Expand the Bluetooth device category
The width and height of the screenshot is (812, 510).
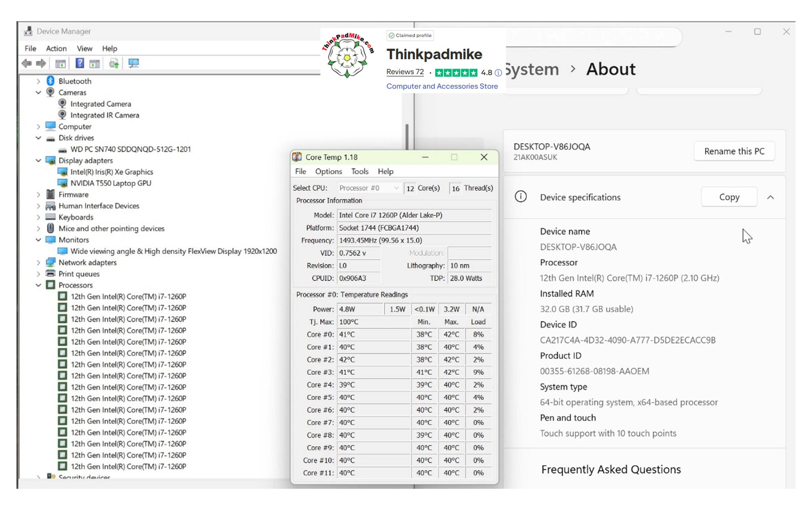click(38, 81)
